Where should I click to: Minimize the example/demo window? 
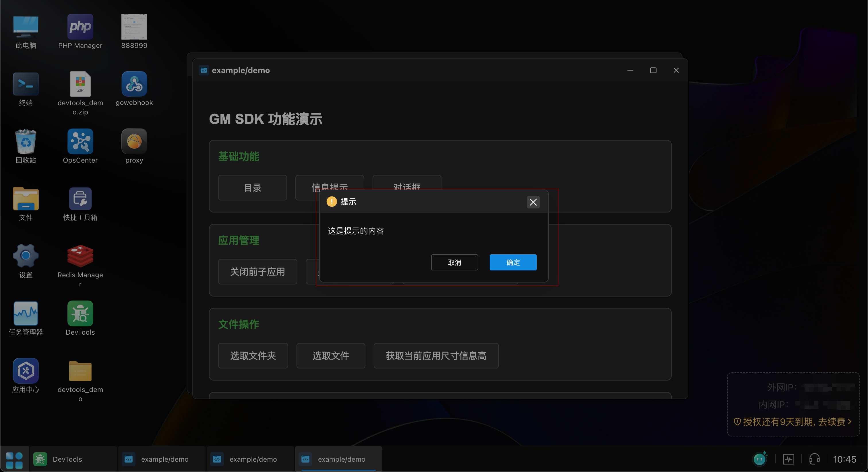coord(630,70)
